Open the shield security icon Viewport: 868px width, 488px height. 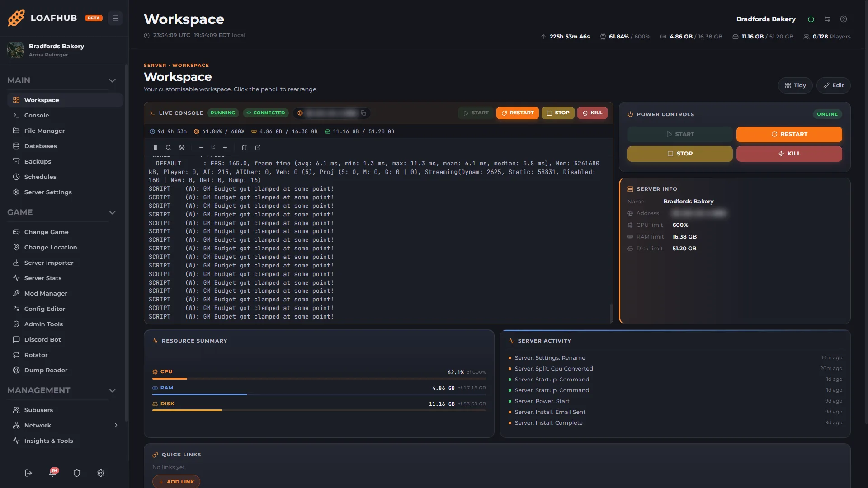(77, 473)
